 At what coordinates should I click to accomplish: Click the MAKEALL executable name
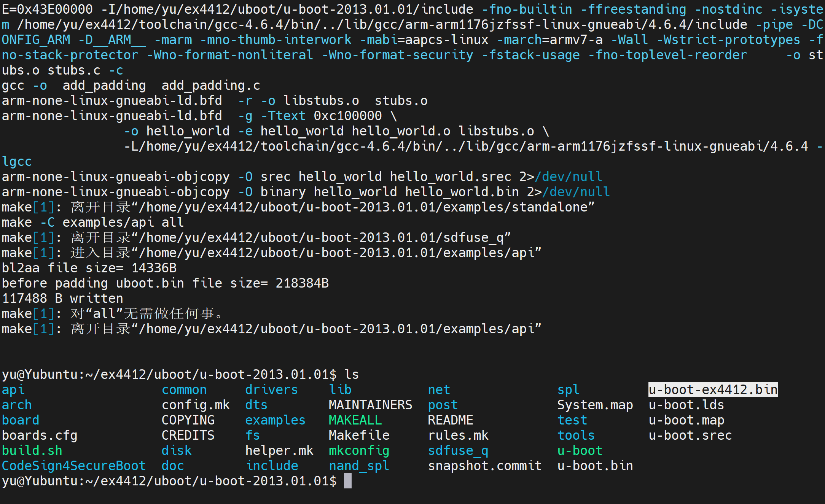(x=355, y=420)
